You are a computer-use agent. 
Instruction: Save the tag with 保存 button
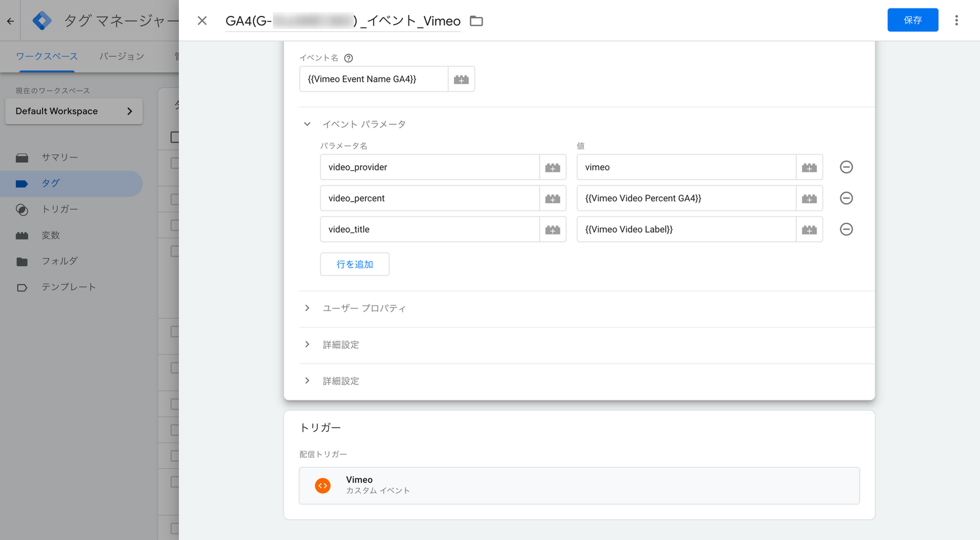tap(913, 20)
